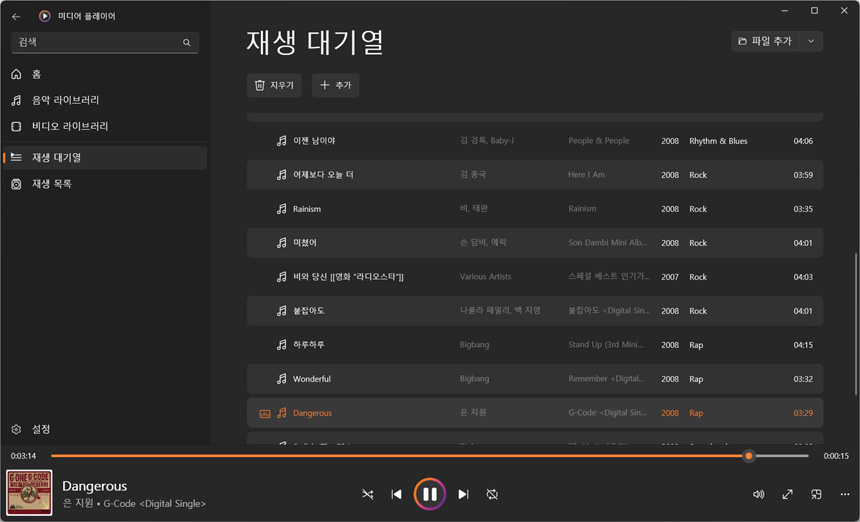This screenshot has width=860, height=522.
Task: Open 설정 gear at sidebar bottom
Action: pos(40,429)
